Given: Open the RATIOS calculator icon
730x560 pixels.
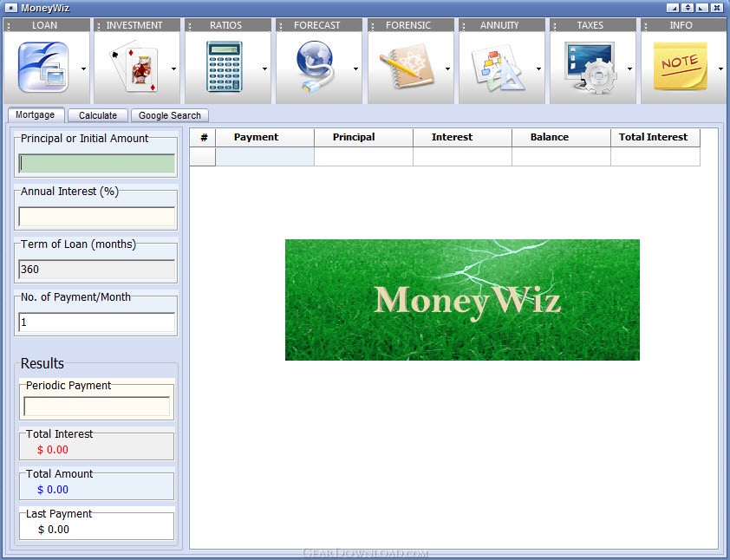Looking at the screenshot, I should point(225,67).
